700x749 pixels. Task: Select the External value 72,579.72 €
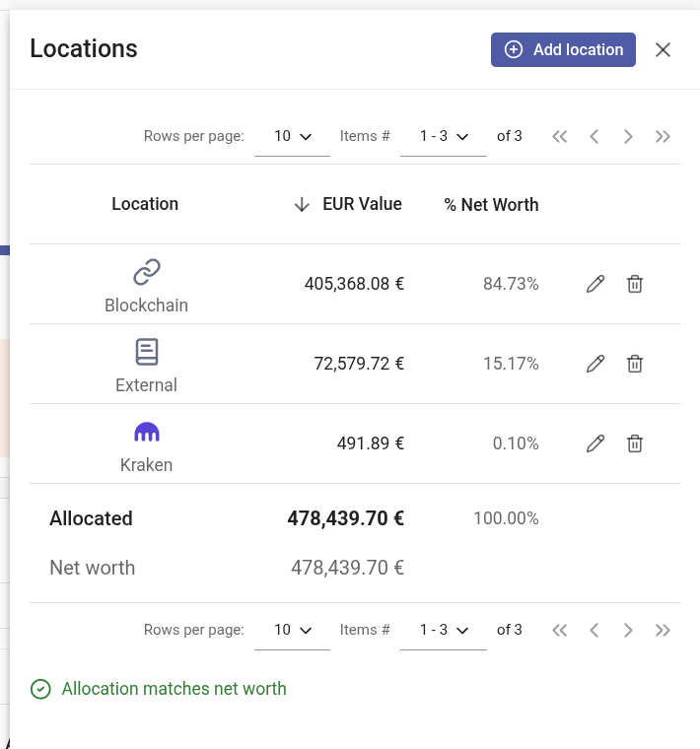pyautogui.click(x=359, y=364)
